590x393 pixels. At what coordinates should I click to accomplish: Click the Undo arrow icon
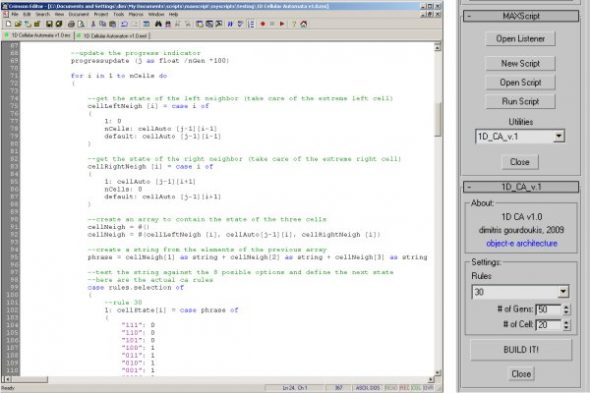click(x=125, y=24)
